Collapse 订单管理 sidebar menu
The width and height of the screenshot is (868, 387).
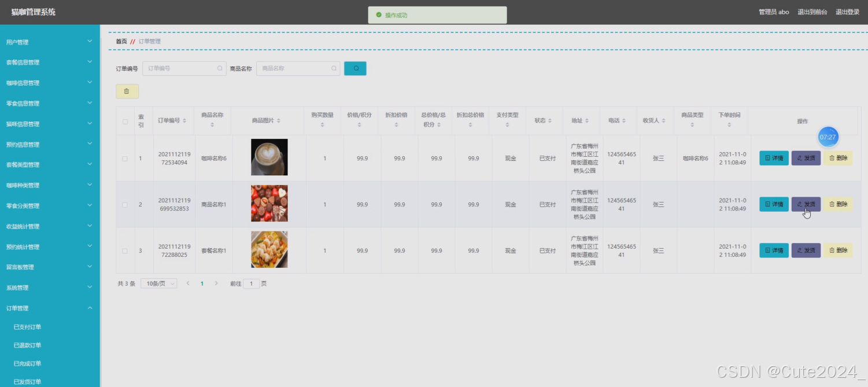(50, 308)
